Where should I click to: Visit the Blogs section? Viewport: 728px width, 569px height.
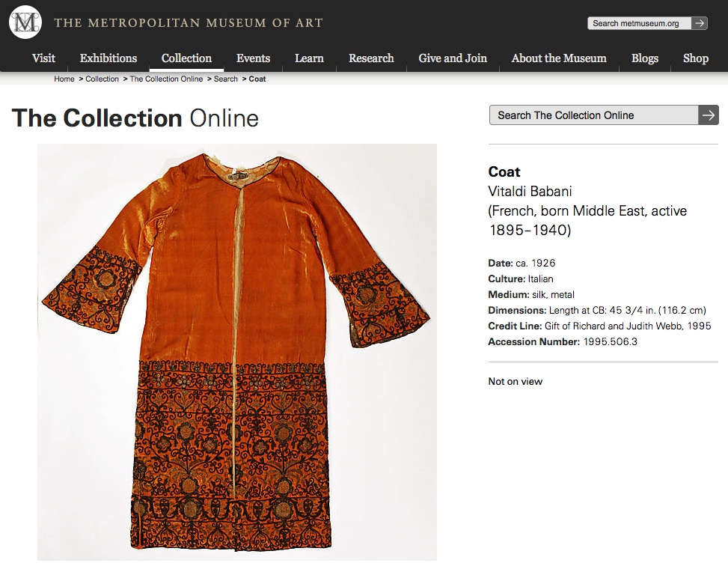point(645,58)
